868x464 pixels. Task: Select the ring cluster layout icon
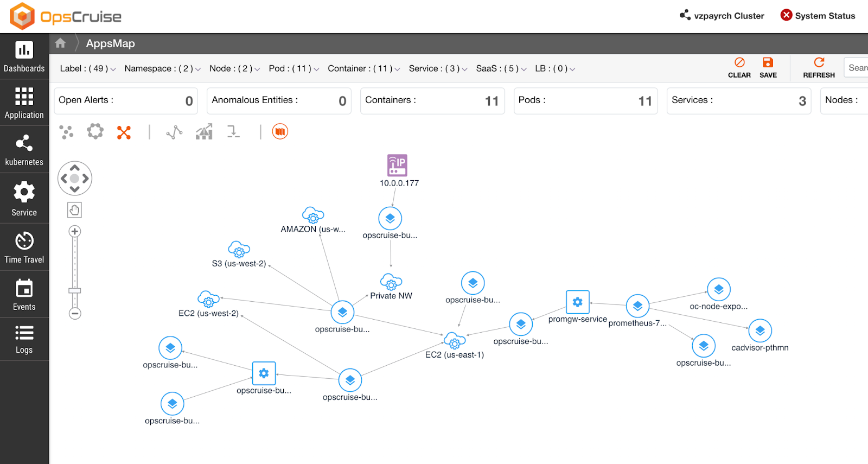pos(95,131)
